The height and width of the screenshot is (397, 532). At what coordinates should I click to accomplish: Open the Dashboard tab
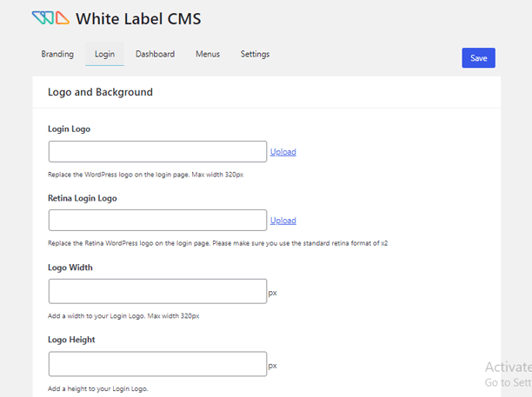tap(155, 54)
